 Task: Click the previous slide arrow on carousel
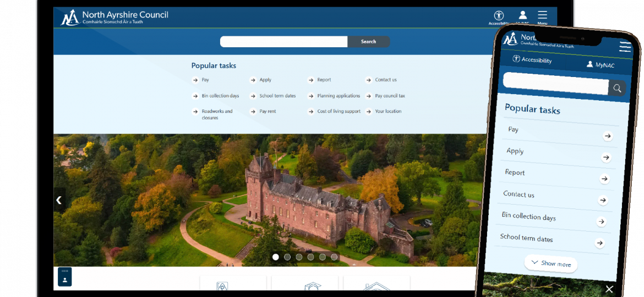59,200
